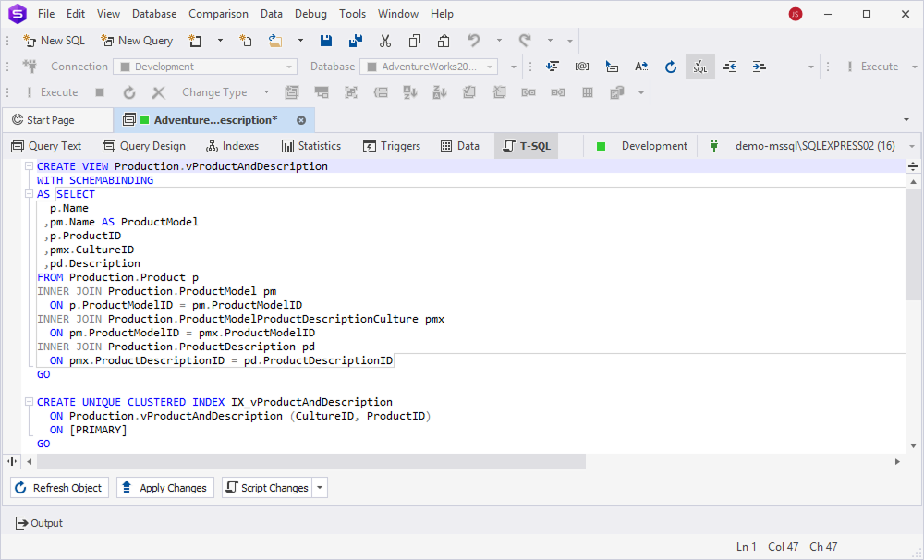924x560 pixels.
Task: Open the Tools menu
Action: 352,14
